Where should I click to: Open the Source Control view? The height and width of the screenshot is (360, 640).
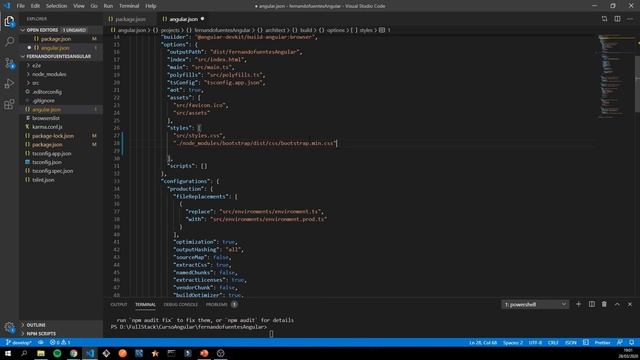(9, 63)
